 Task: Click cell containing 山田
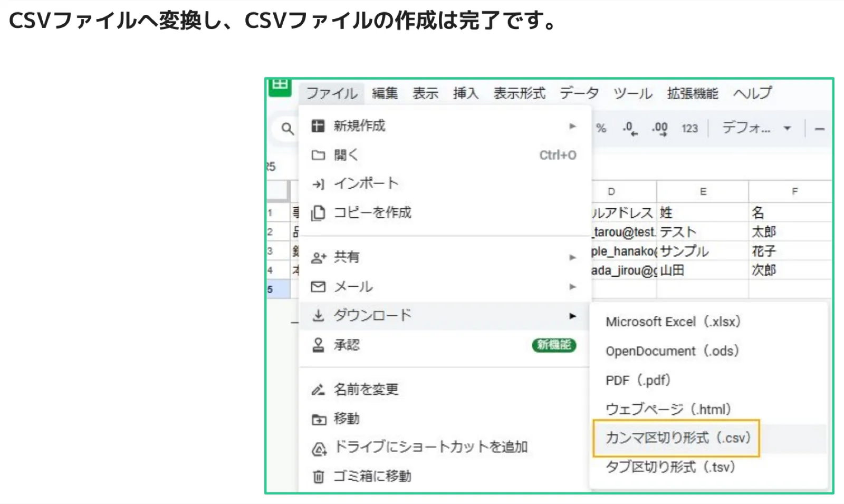click(703, 270)
